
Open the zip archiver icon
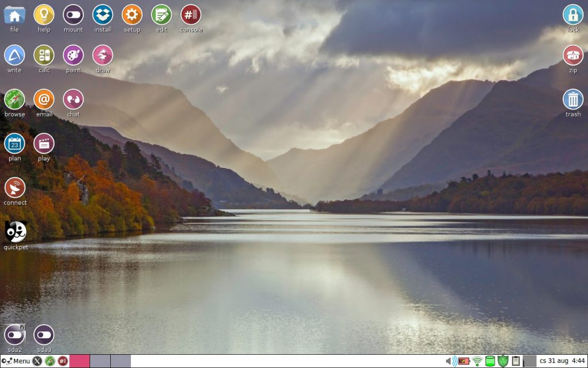tap(572, 55)
